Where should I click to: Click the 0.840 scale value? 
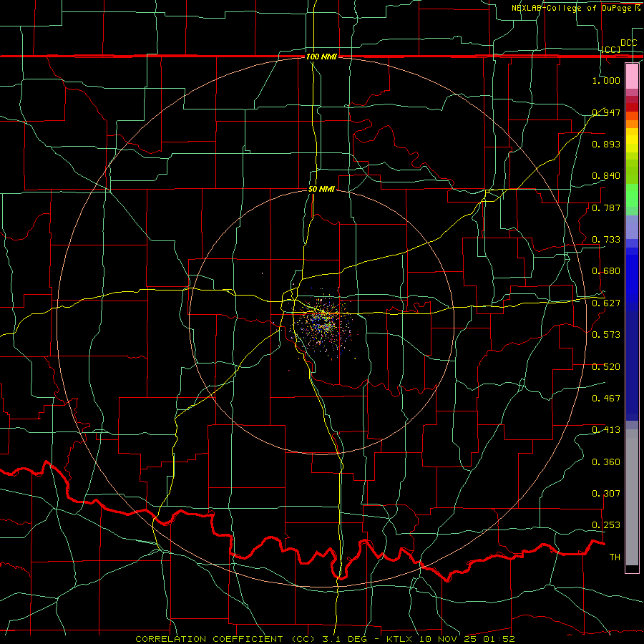606,176
